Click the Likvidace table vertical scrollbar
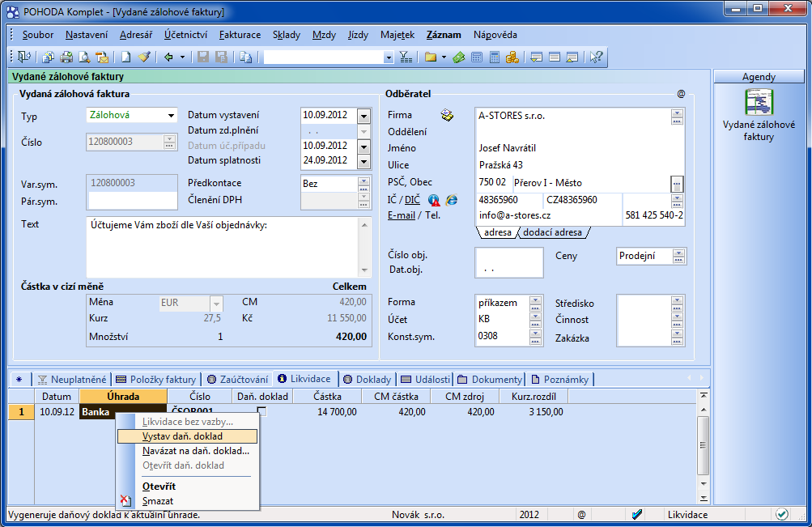This screenshot has height=527, width=812. point(703,445)
